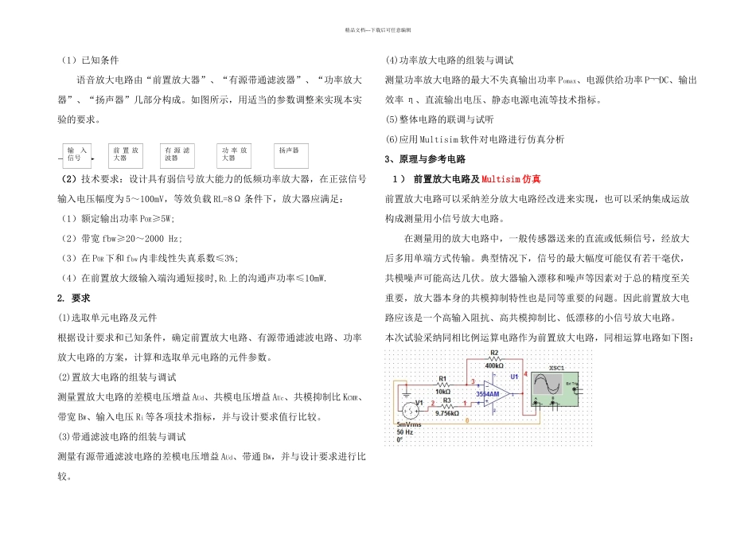The image size is (756, 535).
Task: Click the line starting "语音放大电路由"
Action: click(x=220, y=80)
